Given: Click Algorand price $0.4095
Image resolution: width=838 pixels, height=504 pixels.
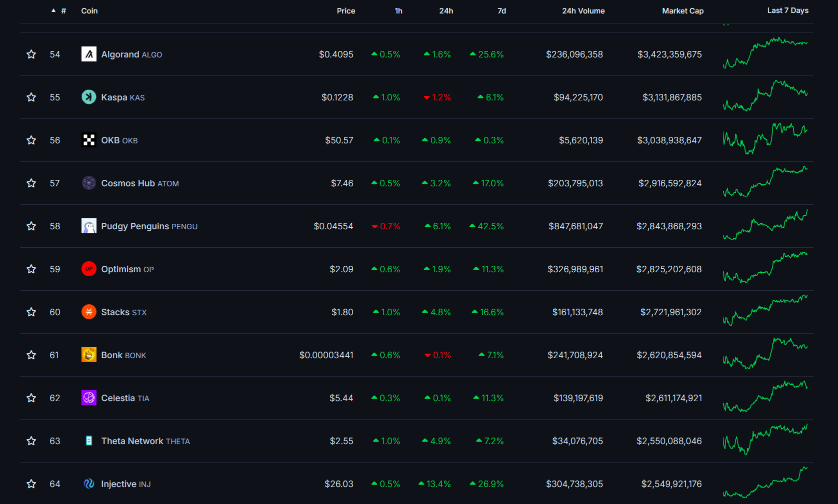Looking at the screenshot, I should pos(336,54).
